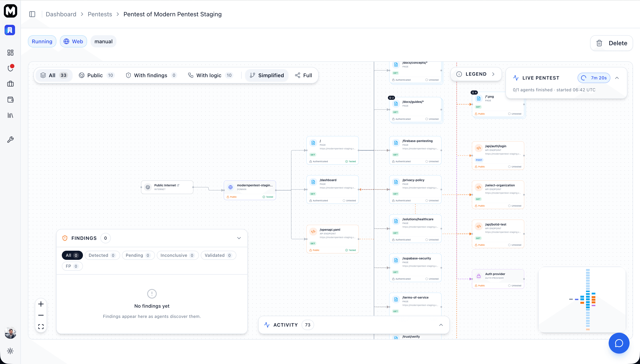Open the wrench tools icon in sidebar
640x364 pixels.
click(10, 140)
